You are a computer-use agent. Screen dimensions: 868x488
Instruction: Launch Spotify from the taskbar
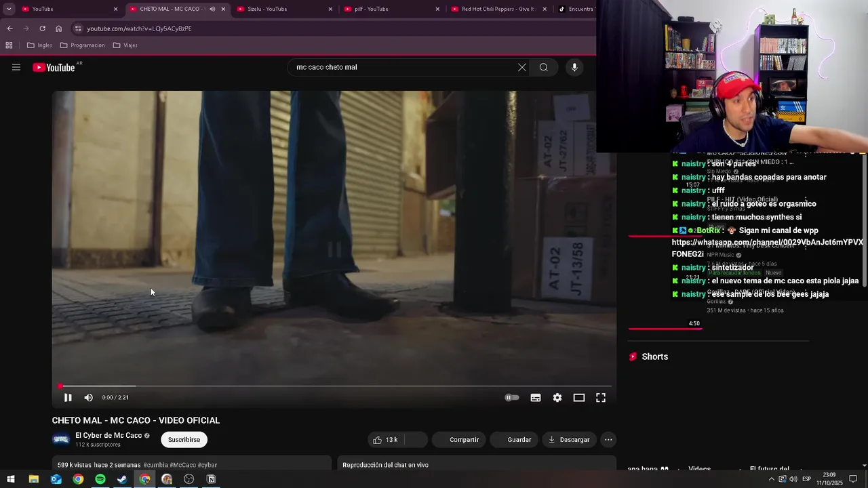(100, 479)
